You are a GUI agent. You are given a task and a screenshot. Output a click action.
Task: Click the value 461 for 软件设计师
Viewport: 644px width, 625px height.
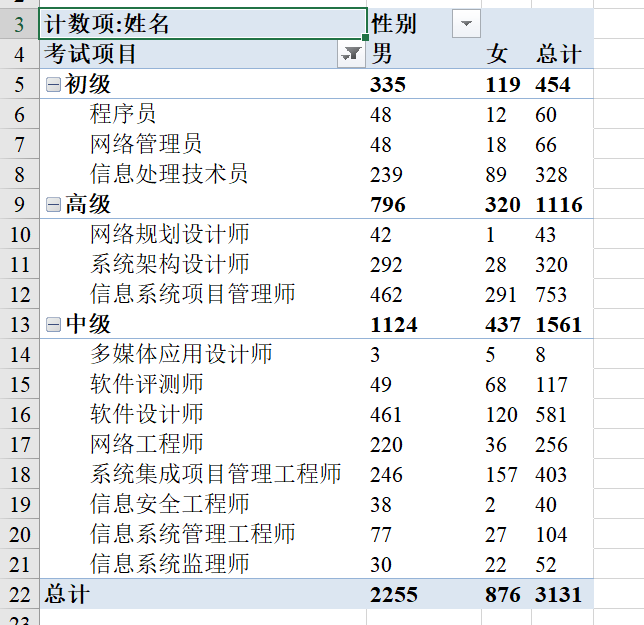click(x=386, y=414)
